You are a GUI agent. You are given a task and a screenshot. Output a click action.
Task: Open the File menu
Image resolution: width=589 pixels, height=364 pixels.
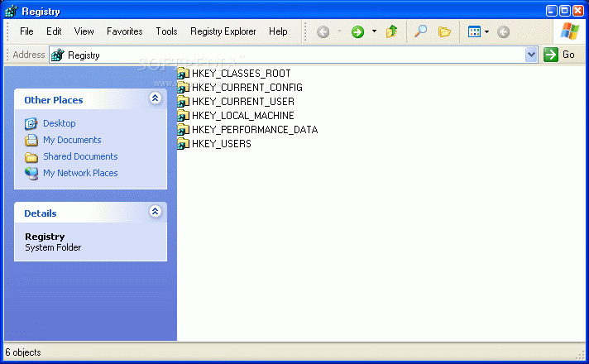pyautogui.click(x=26, y=31)
